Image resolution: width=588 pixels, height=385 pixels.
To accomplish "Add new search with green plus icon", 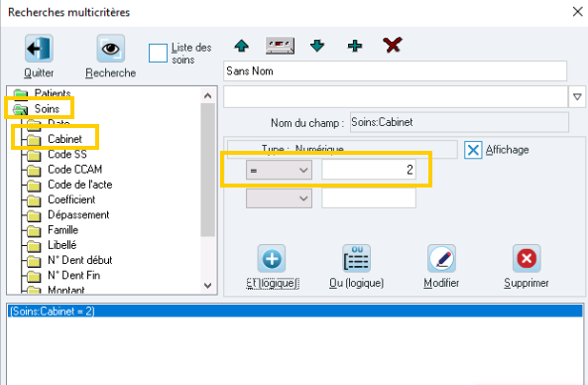I will pyautogui.click(x=355, y=46).
